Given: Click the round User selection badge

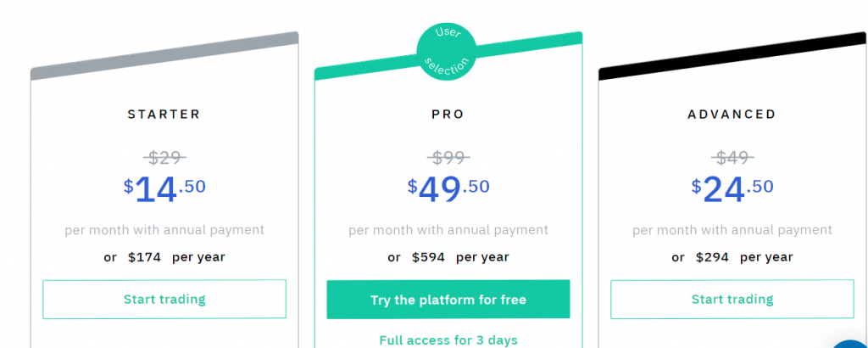Looking at the screenshot, I should (x=446, y=51).
